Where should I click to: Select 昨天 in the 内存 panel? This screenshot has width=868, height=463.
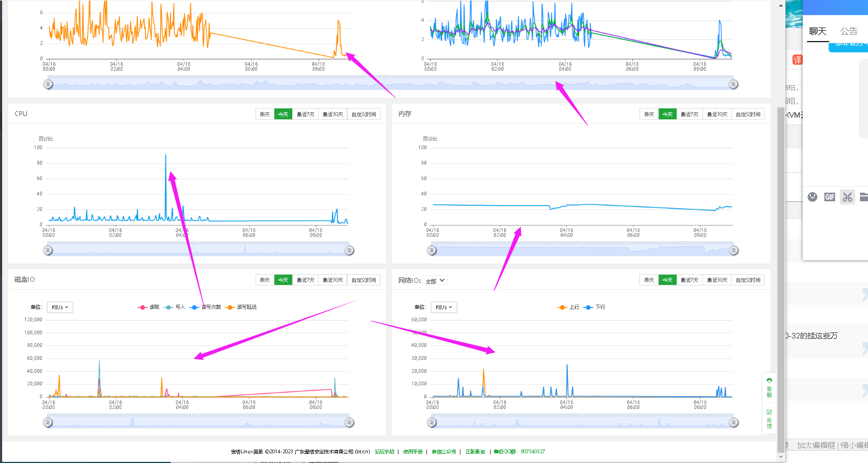click(649, 114)
